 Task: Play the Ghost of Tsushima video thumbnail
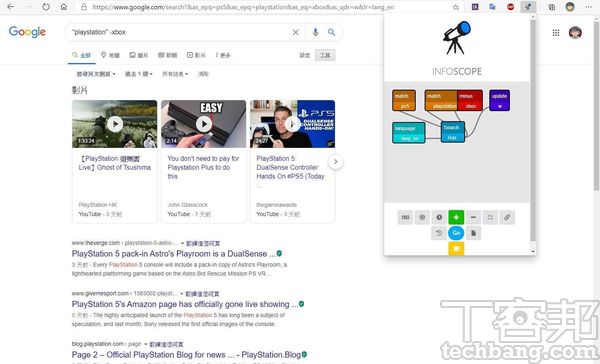(x=114, y=124)
